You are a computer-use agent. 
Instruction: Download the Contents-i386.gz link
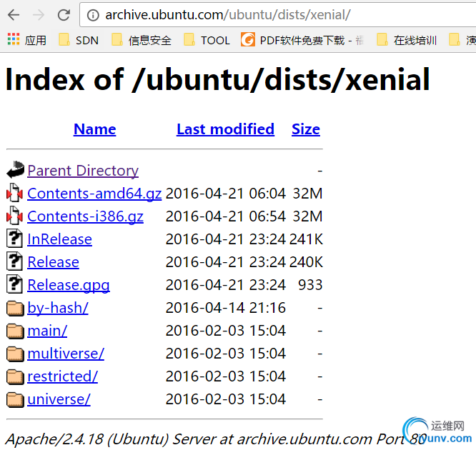click(85, 216)
